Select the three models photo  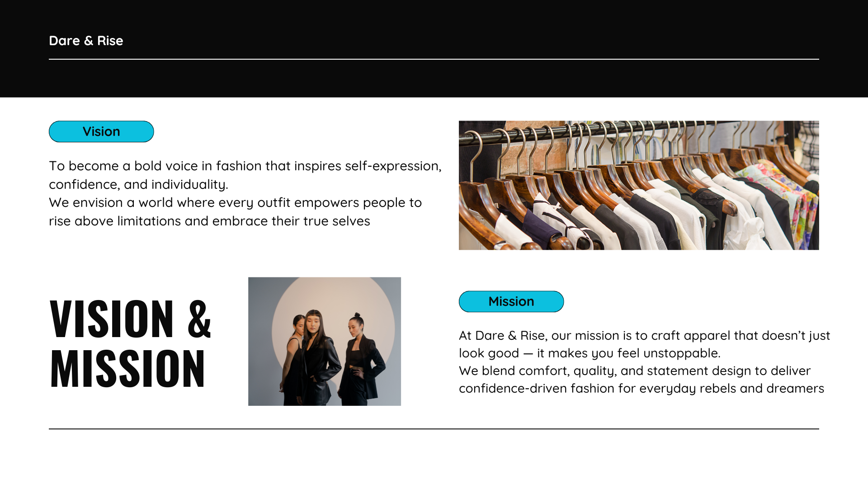325,341
